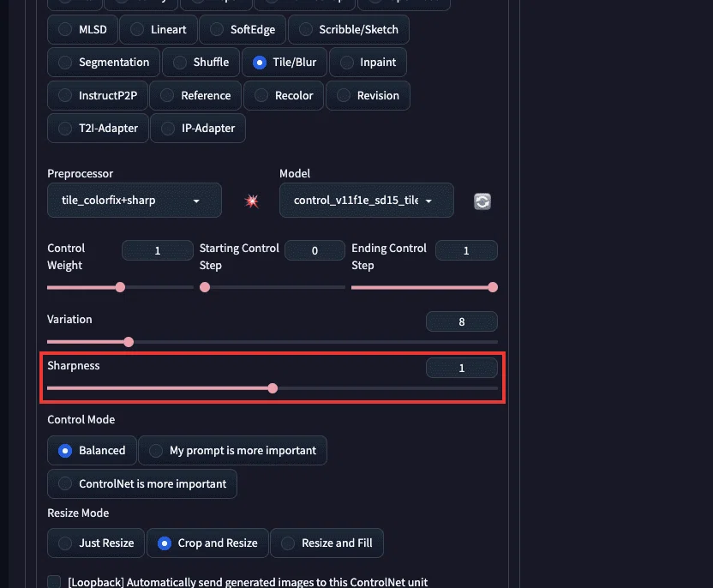Enable the Loopback checkbox
This screenshot has height=588, width=713.
(54, 582)
